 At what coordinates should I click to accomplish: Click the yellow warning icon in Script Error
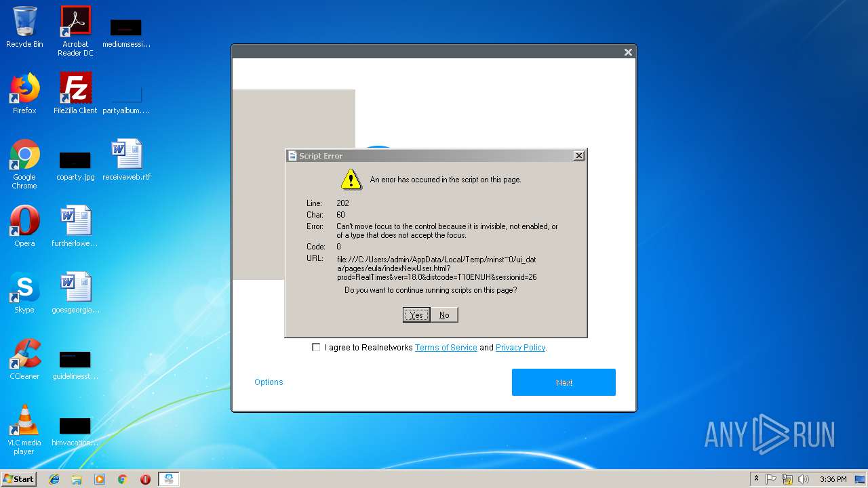(351, 180)
